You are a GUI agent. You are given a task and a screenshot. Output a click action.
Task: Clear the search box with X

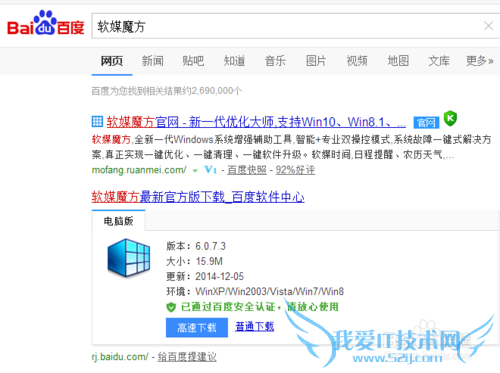(488, 26)
